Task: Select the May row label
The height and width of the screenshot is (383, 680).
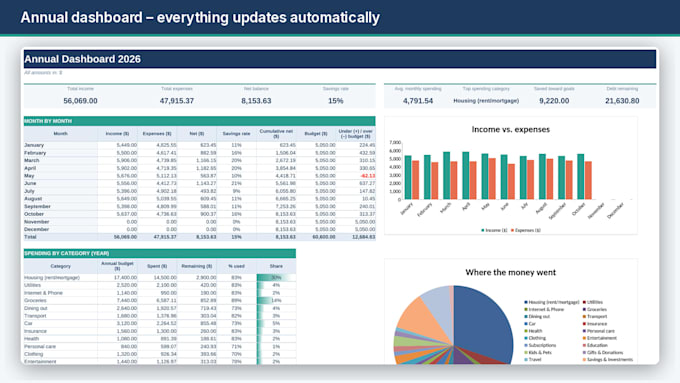Action: point(29,176)
